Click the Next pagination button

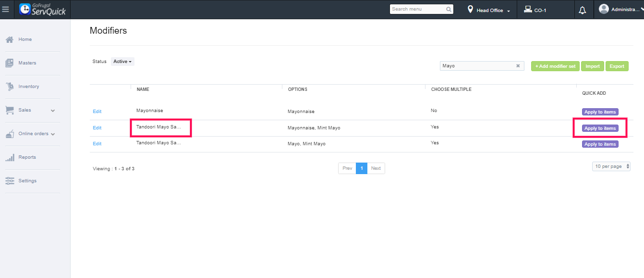[376, 168]
